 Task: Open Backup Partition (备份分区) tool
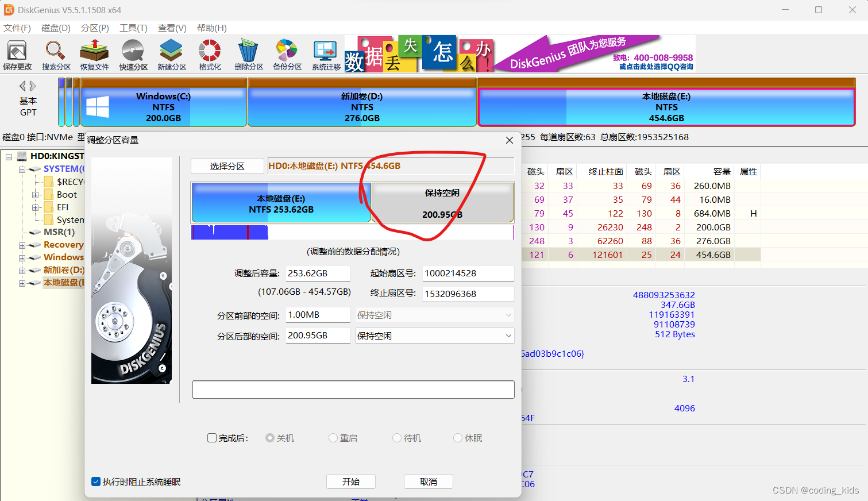pyautogui.click(x=287, y=55)
